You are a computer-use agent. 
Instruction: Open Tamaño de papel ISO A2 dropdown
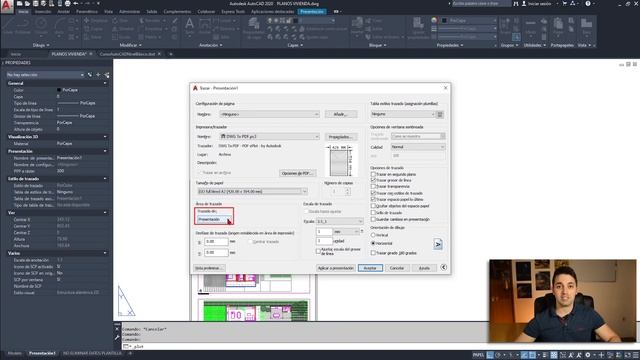(252, 191)
